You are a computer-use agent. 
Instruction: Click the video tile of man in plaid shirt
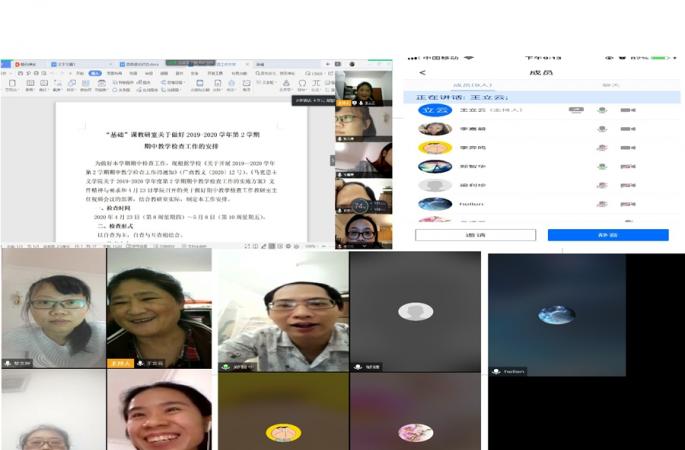tap(283, 312)
